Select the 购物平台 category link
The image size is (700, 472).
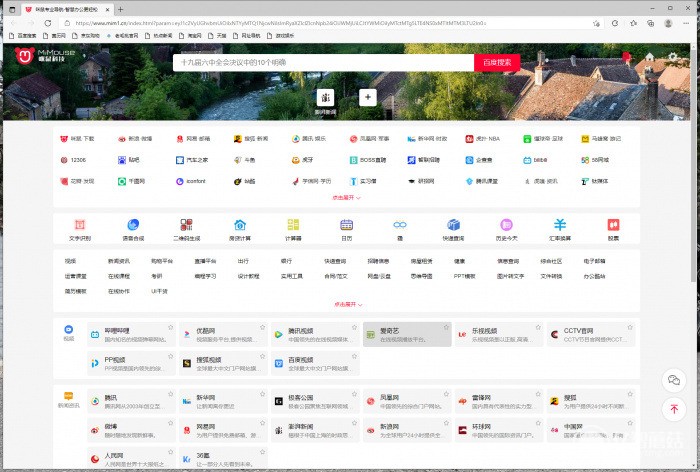(162, 261)
